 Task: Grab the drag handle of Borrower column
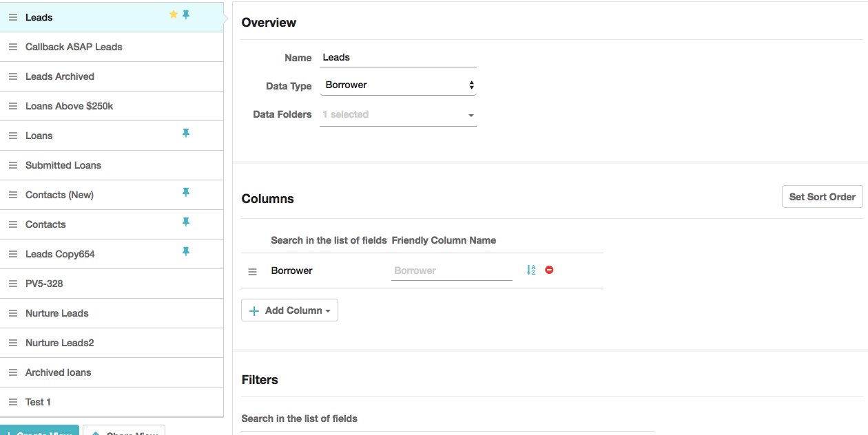(x=252, y=272)
